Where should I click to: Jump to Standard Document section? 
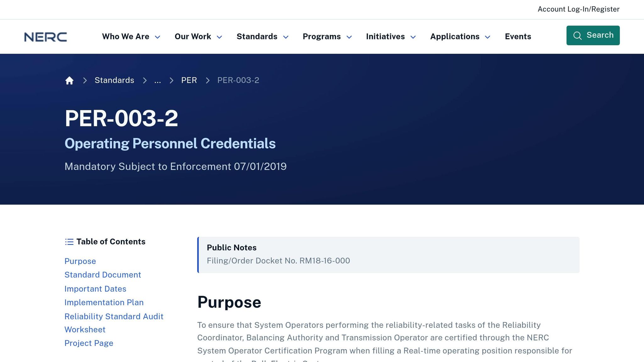(x=103, y=275)
